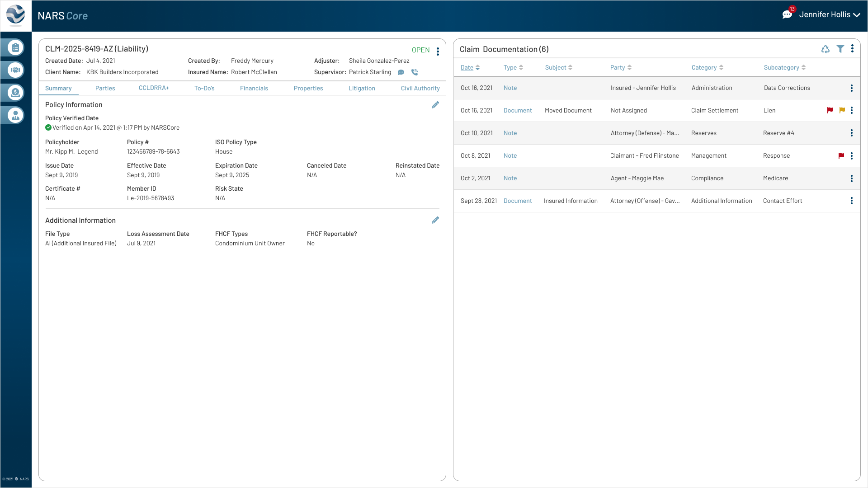This screenshot has width=868, height=488.
Task: Open the contacts person icon in sidebar
Action: coord(15,115)
